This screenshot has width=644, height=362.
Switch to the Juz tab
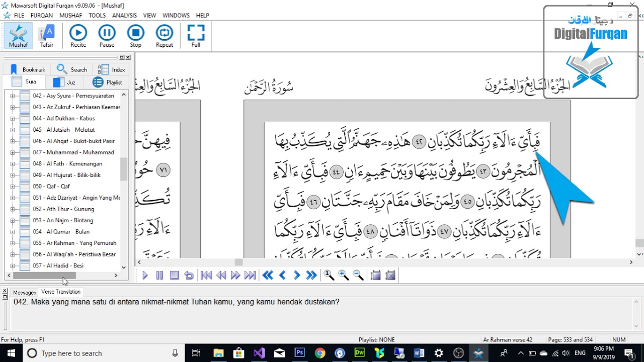[64, 82]
